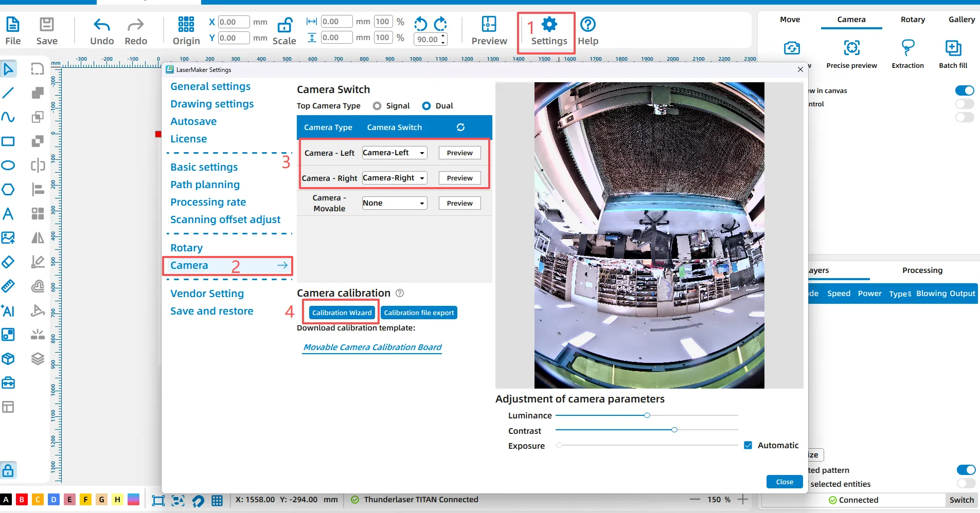980x513 pixels.
Task: Open the Help icon in the toolbar
Action: pos(587,24)
